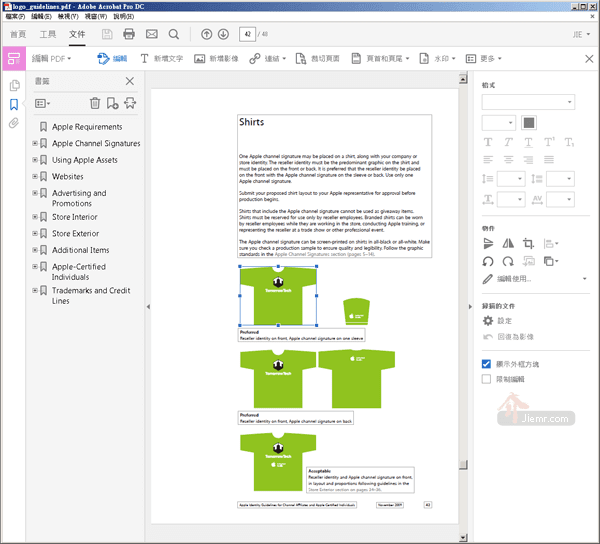Expand Store Interior bookmark node
Viewport: 600px width, 544px height.
[35, 217]
